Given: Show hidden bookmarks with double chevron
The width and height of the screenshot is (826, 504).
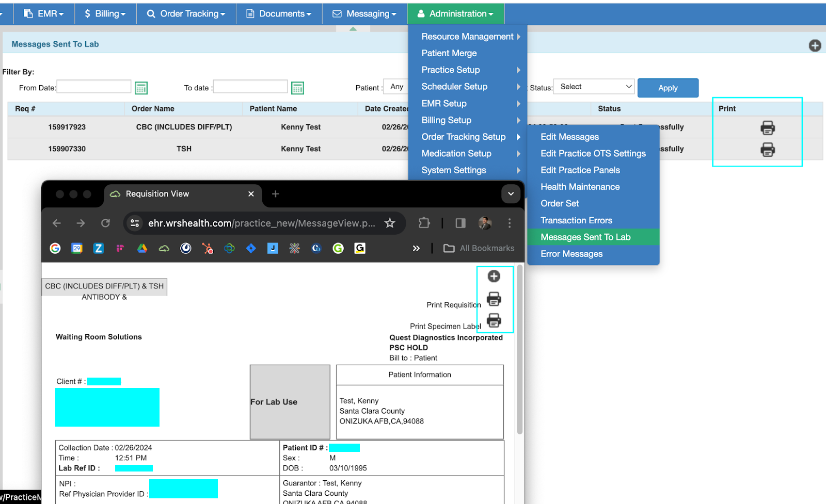Looking at the screenshot, I should pos(416,249).
